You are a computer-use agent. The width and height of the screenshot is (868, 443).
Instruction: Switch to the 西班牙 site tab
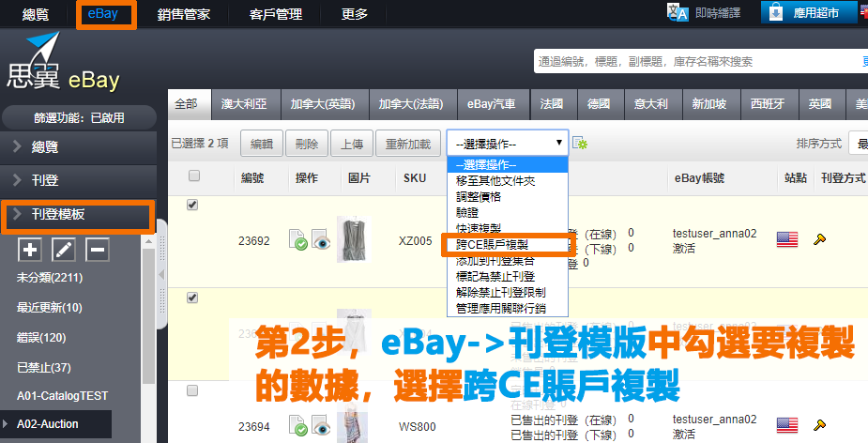click(x=768, y=103)
